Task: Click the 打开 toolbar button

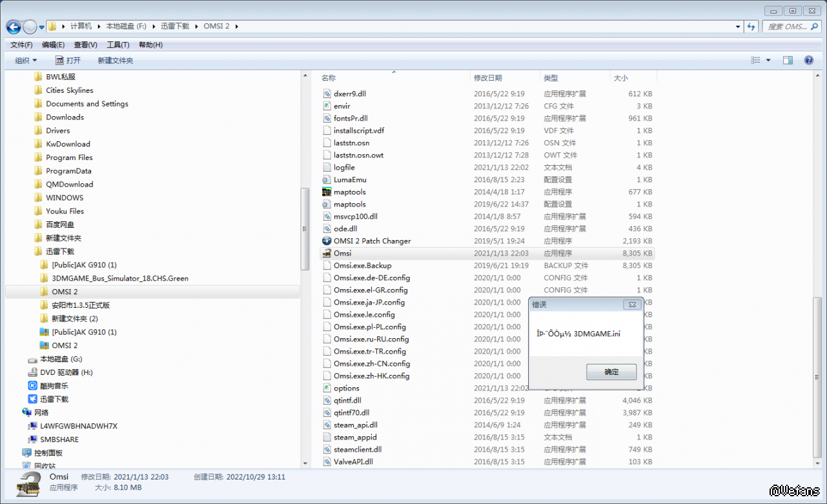Action: [x=68, y=60]
